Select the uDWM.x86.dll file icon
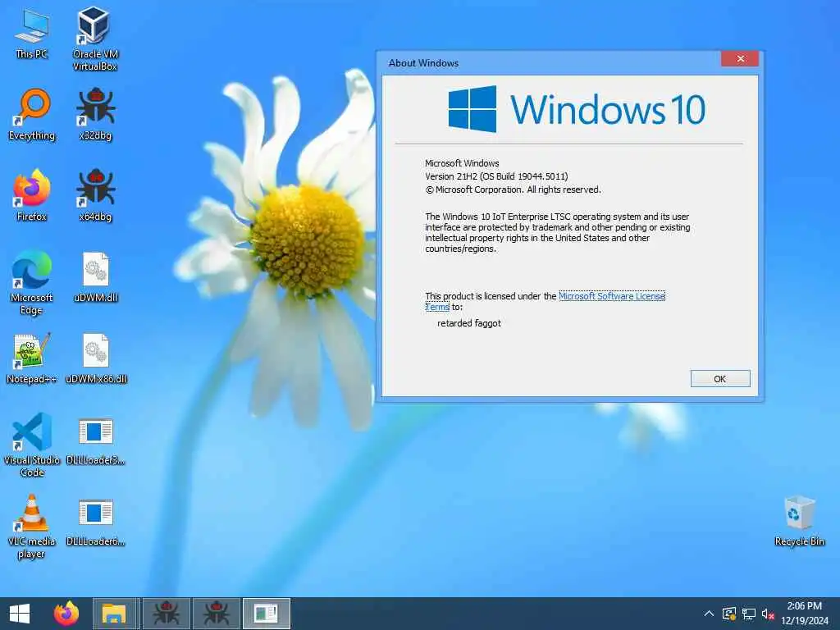Image resolution: width=840 pixels, height=630 pixels. (96, 358)
